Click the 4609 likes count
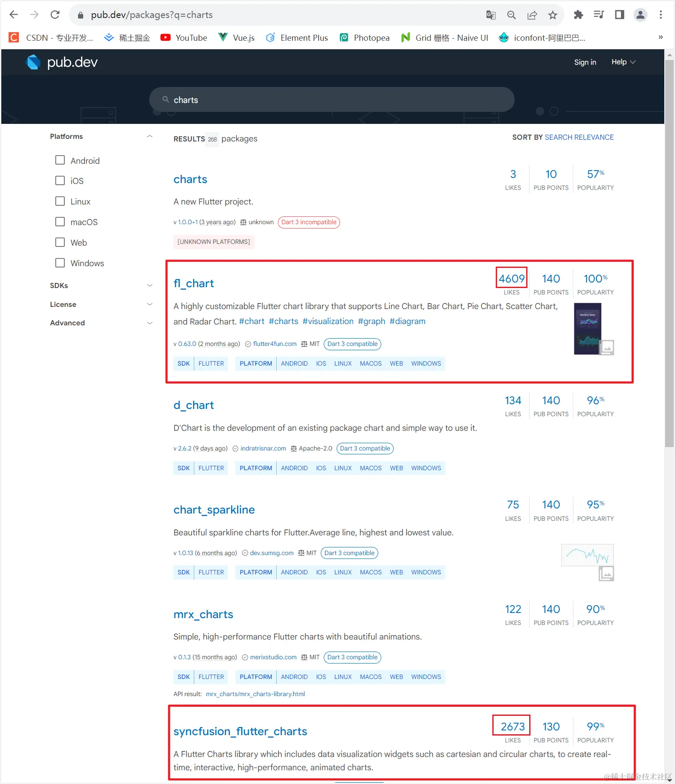The width and height of the screenshot is (675, 784). tap(512, 279)
